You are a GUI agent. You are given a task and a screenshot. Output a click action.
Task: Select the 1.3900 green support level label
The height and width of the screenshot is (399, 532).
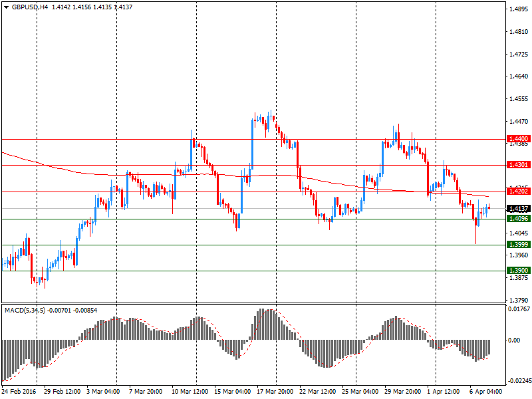(518, 271)
